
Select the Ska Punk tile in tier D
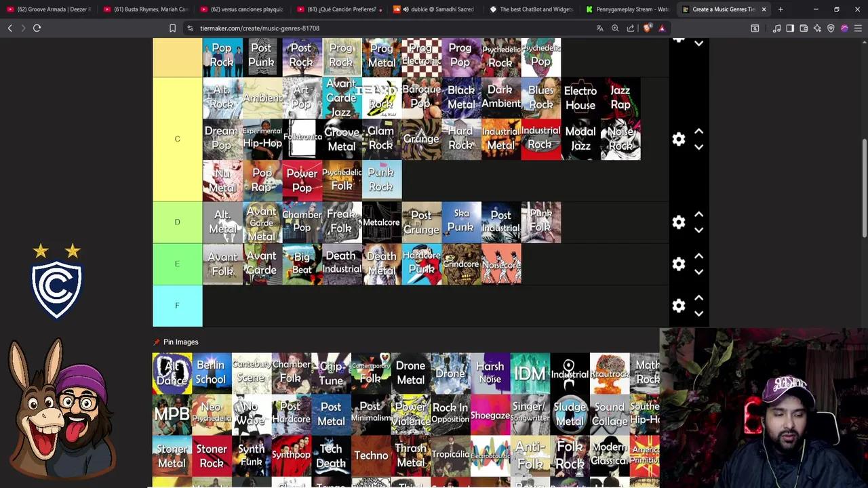tap(461, 222)
